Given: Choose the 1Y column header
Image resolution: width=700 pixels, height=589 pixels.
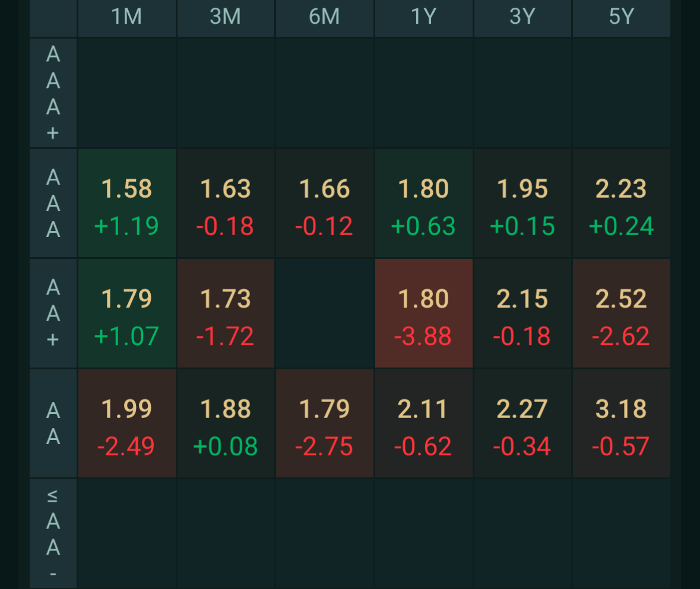Looking at the screenshot, I should tap(423, 17).
